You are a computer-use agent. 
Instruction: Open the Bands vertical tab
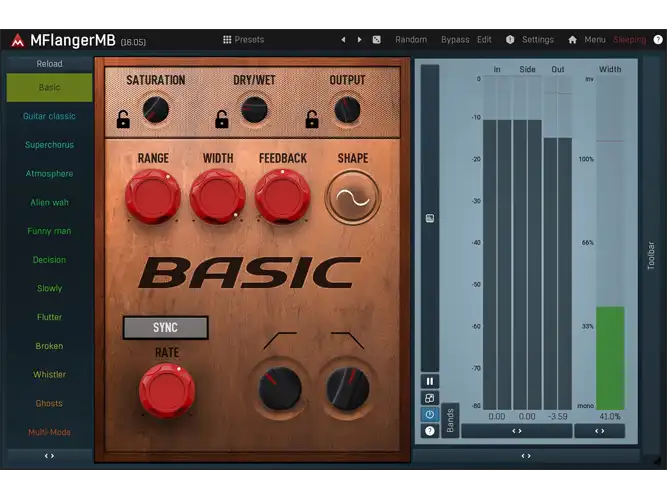pyautogui.click(x=450, y=420)
